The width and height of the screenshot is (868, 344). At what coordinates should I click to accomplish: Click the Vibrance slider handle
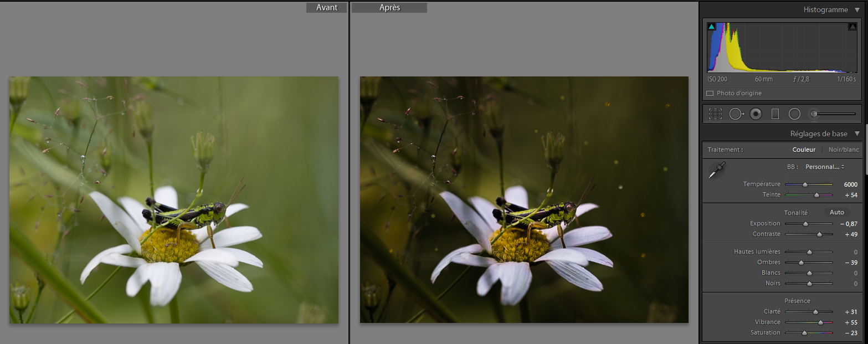(820, 322)
